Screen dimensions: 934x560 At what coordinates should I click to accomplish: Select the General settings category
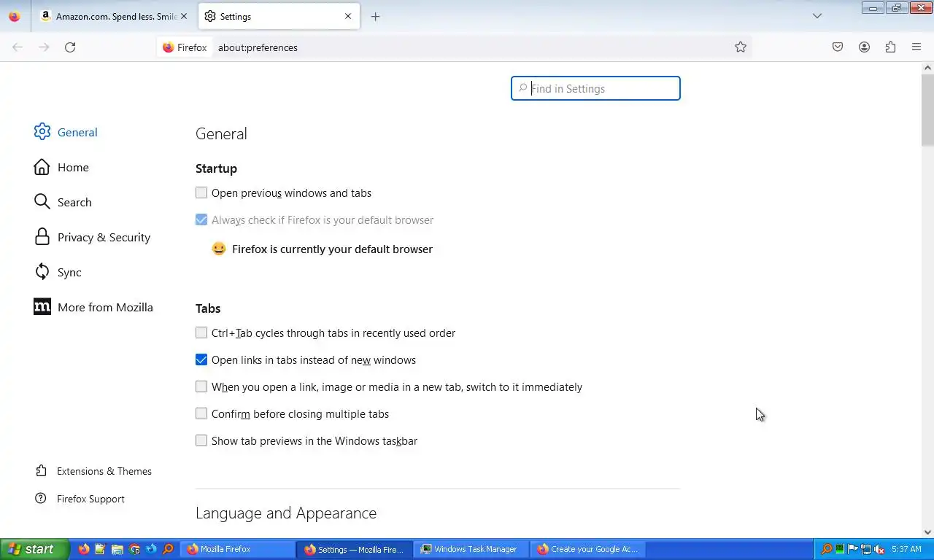point(66,132)
